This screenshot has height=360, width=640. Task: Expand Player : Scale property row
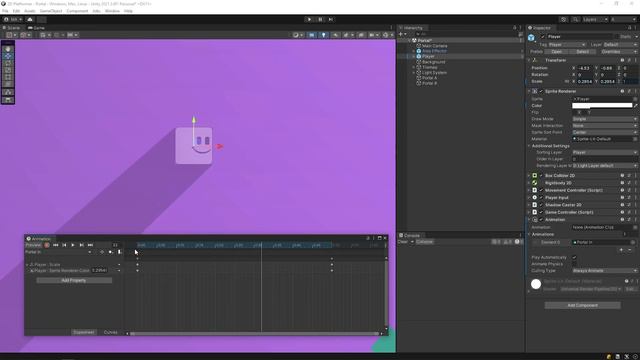coord(27,265)
